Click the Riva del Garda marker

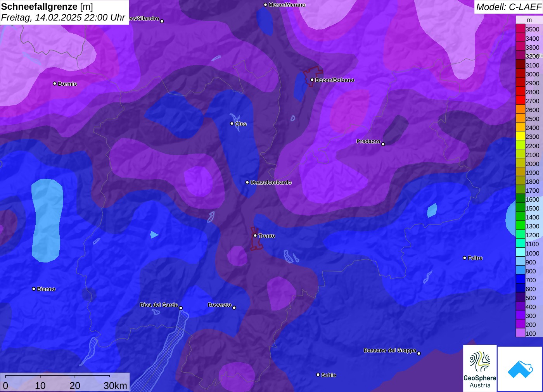tap(181, 308)
